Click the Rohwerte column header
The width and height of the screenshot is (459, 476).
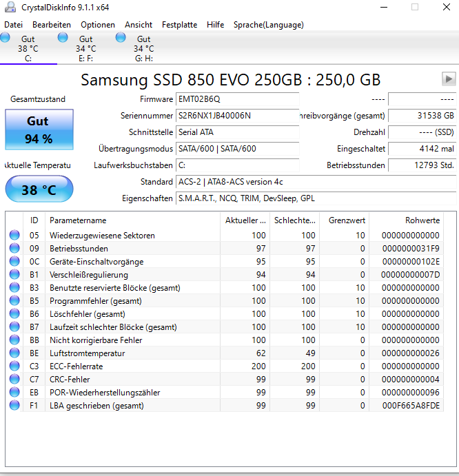point(407,220)
